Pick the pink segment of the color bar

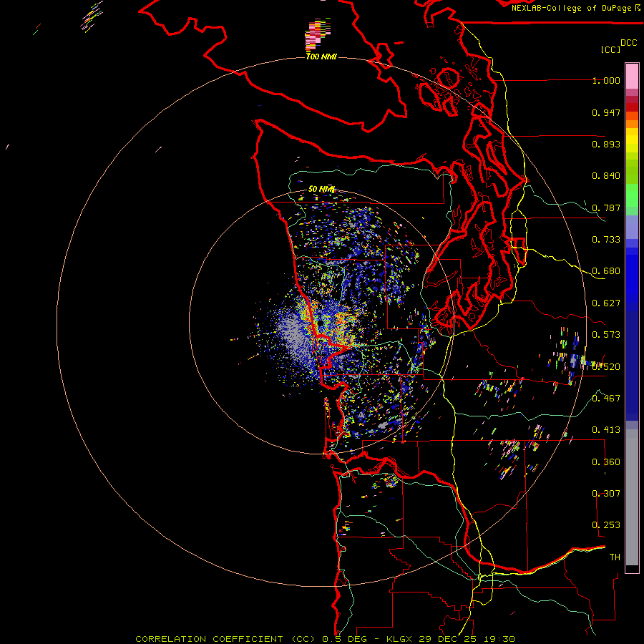[x=632, y=77]
